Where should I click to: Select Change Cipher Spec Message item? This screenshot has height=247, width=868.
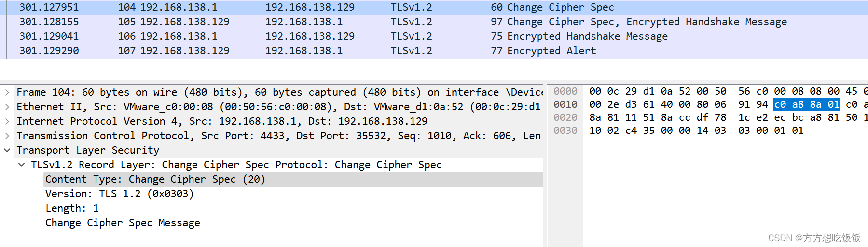pyautogui.click(x=123, y=223)
